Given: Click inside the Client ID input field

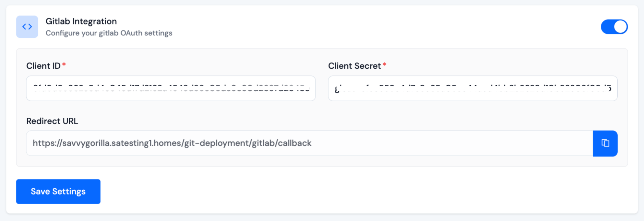Looking at the screenshot, I should coord(170,88).
